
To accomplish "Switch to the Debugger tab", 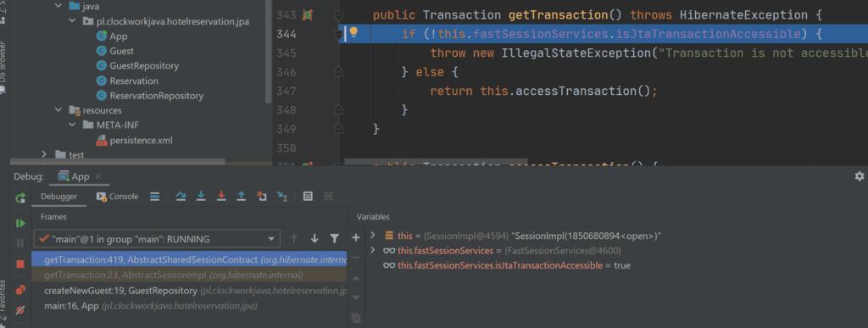I will [58, 197].
